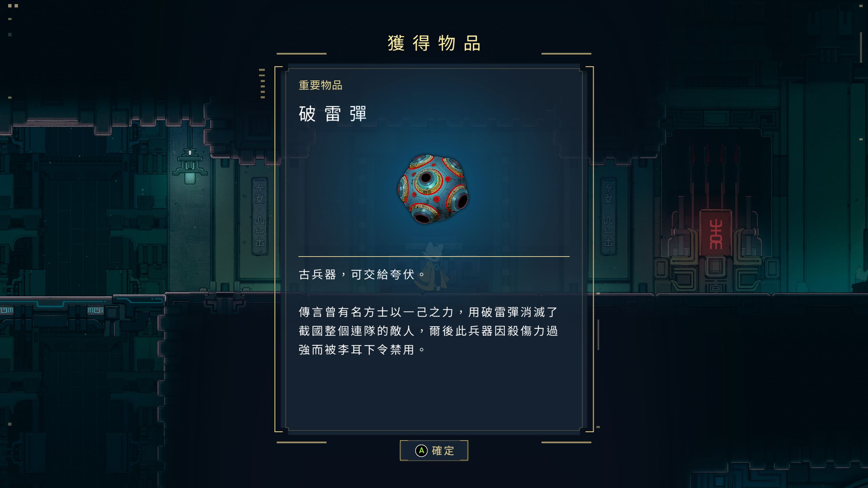Click the vertical bar right of the dialog

[x=598, y=334]
